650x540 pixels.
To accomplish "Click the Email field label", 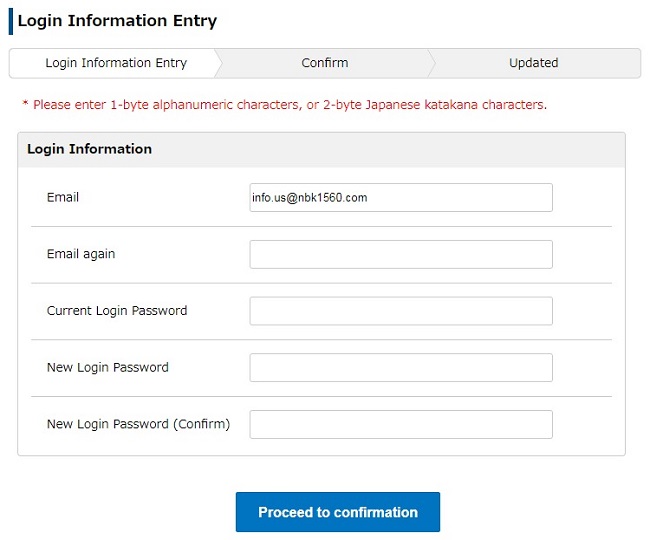I will [x=63, y=197].
